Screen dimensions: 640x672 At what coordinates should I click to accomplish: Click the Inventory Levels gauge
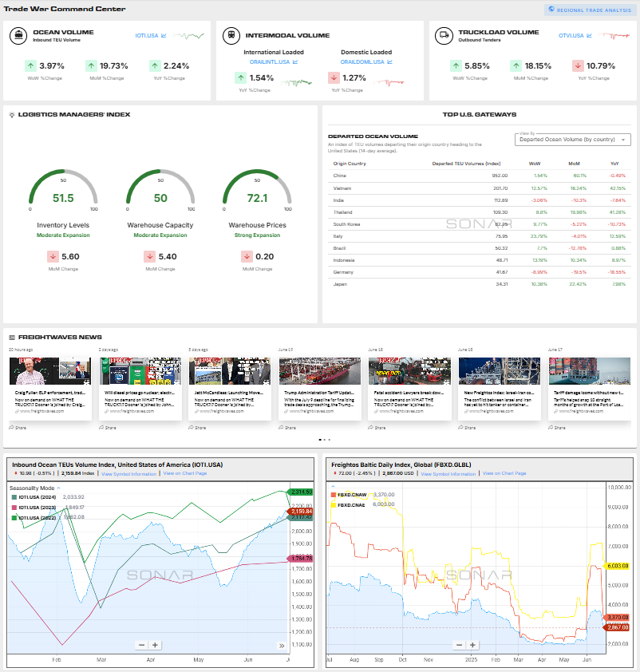point(63,188)
